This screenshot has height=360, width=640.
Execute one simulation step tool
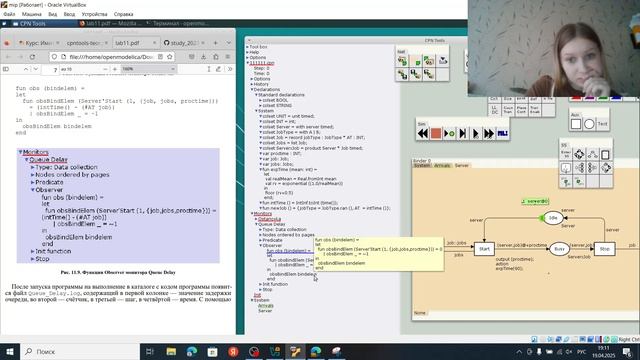(462, 133)
